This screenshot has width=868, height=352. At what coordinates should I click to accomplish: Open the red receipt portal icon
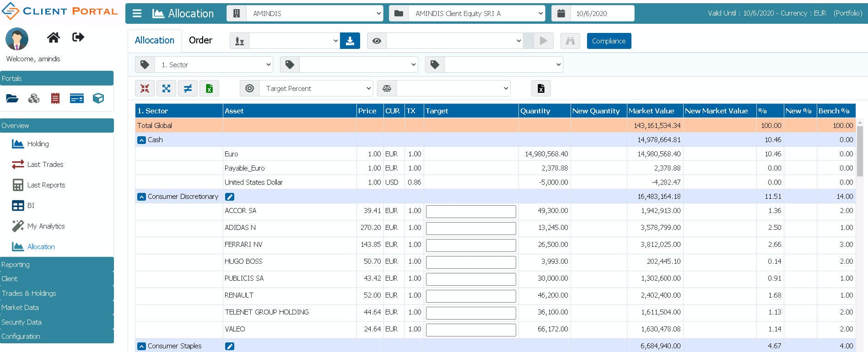[x=55, y=98]
